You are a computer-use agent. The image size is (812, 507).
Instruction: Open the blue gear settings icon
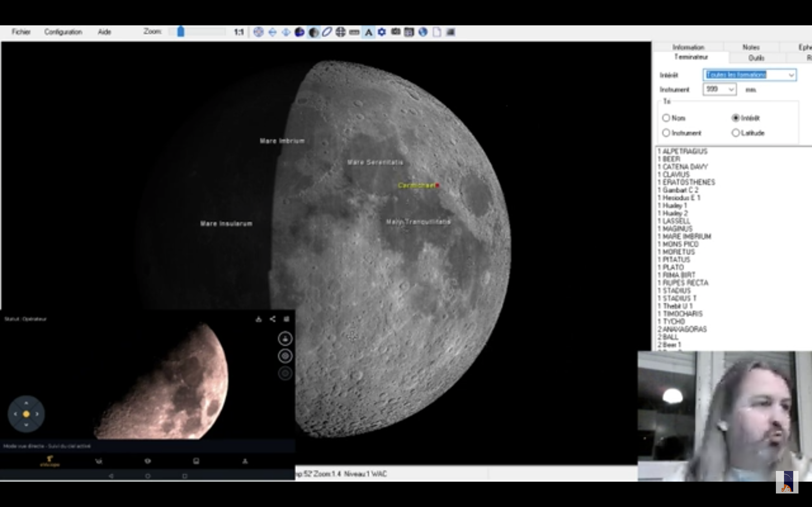click(382, 32)
